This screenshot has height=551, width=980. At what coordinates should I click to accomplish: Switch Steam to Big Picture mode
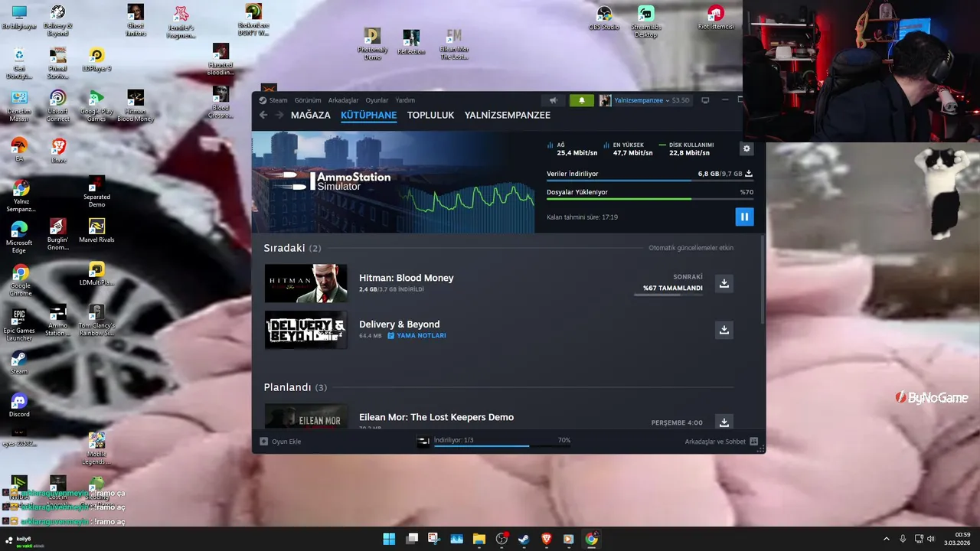[x=705, y=100]
